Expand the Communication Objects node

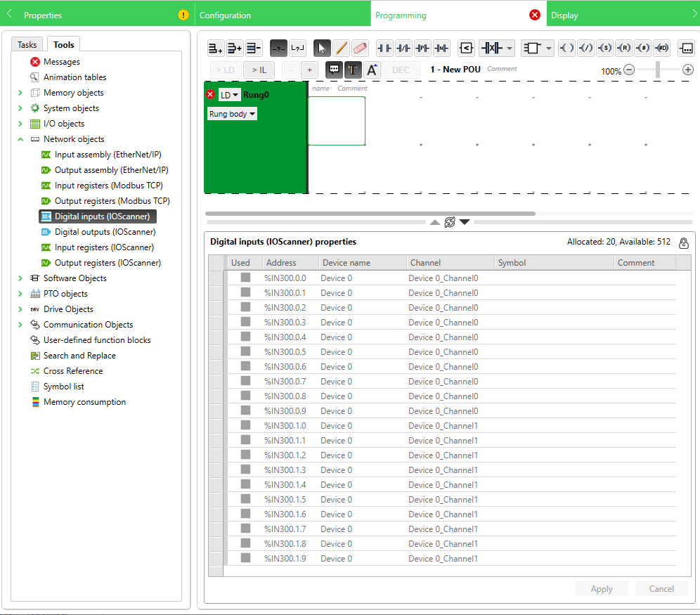coord(20,325)
